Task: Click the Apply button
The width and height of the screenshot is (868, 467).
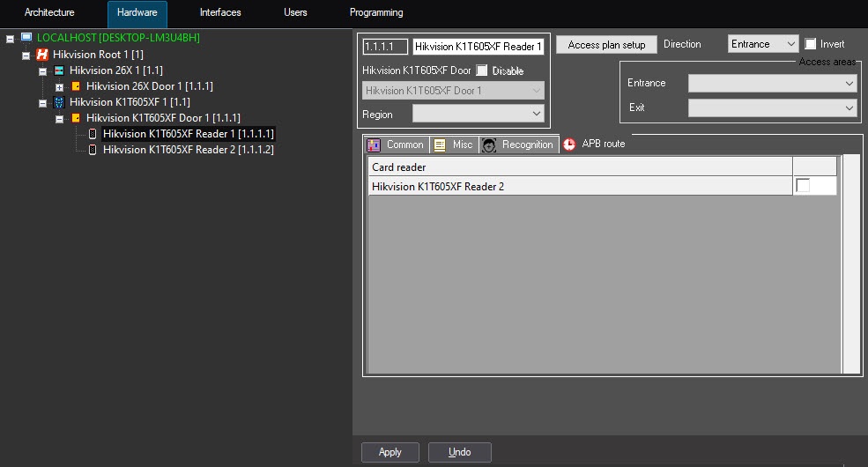Action: coord(389,452)
